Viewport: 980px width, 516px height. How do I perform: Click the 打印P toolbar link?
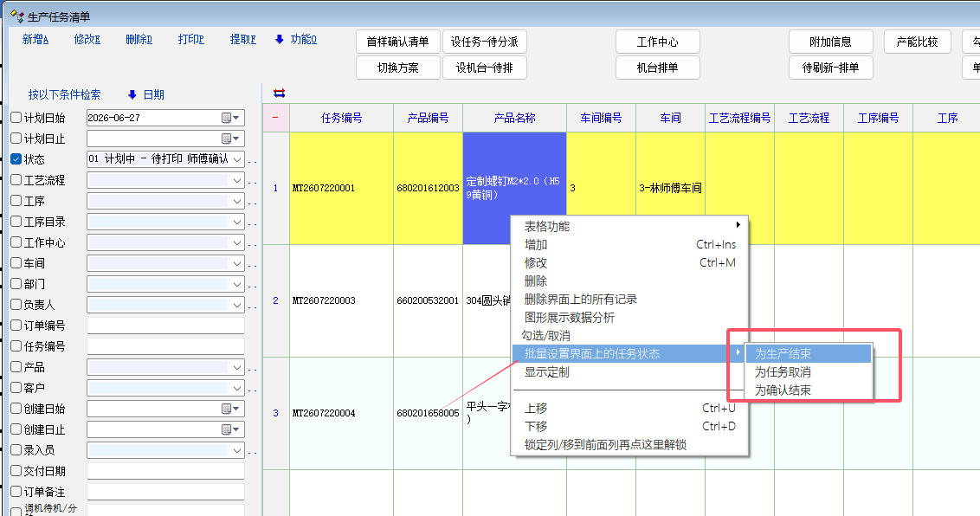(190, 39)
